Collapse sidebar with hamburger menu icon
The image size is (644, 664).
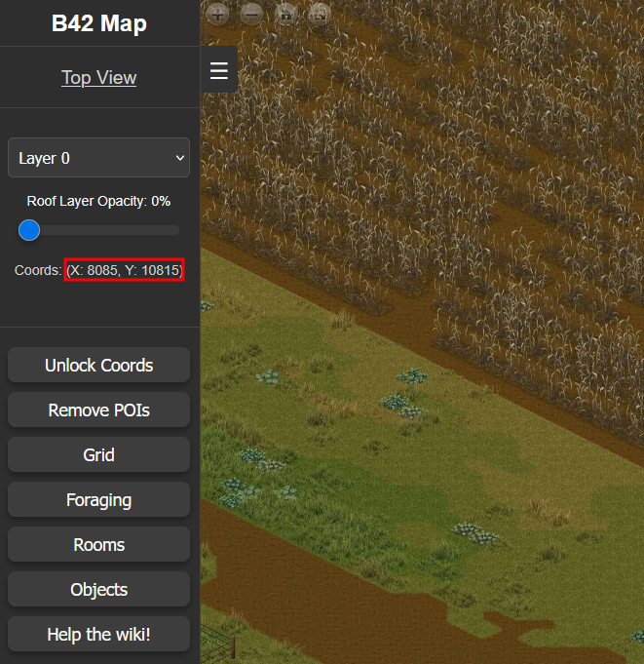click(x=219, y=70)
